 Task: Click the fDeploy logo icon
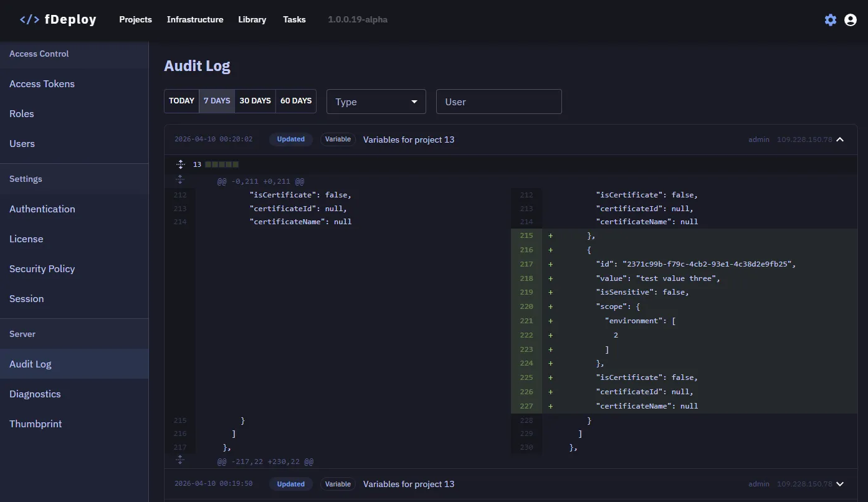click(x=29, y=19)
